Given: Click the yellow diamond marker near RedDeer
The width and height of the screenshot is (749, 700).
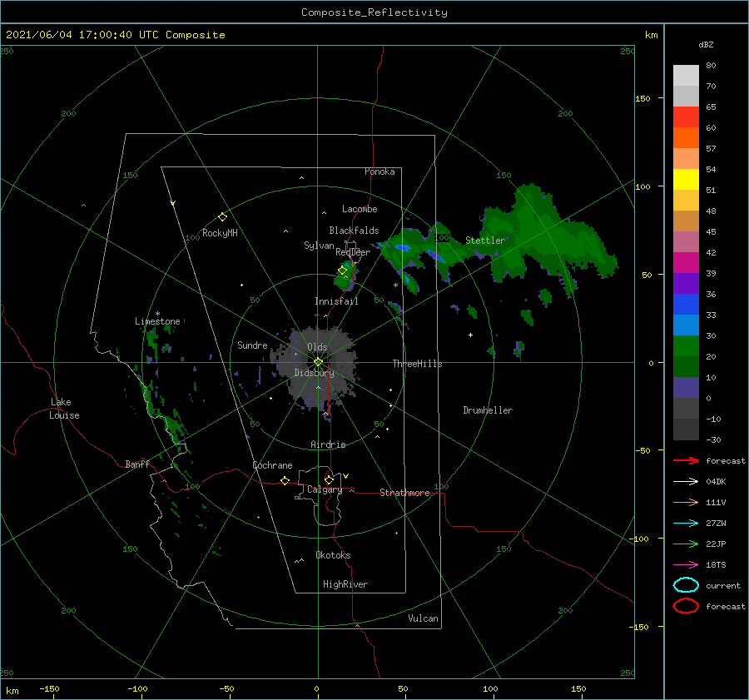Looking at the screenshot, I should tap(342, 271).
